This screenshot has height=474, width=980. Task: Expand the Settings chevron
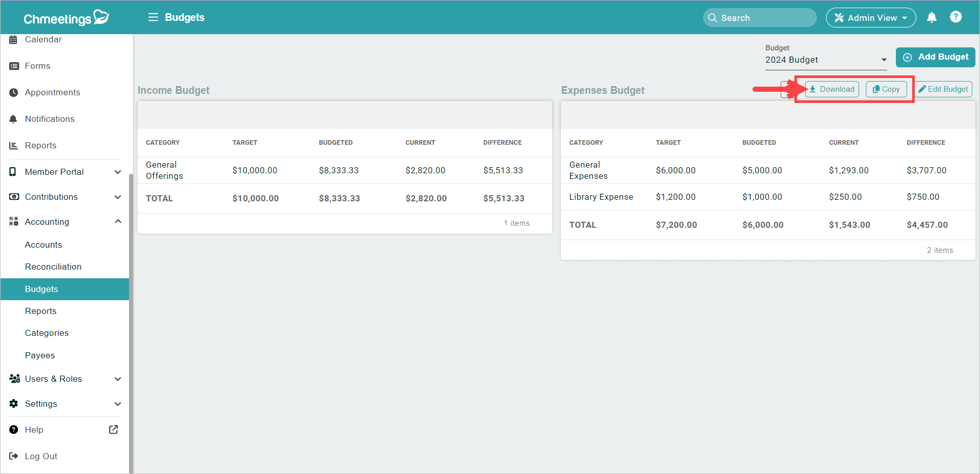tap(118, 404)
